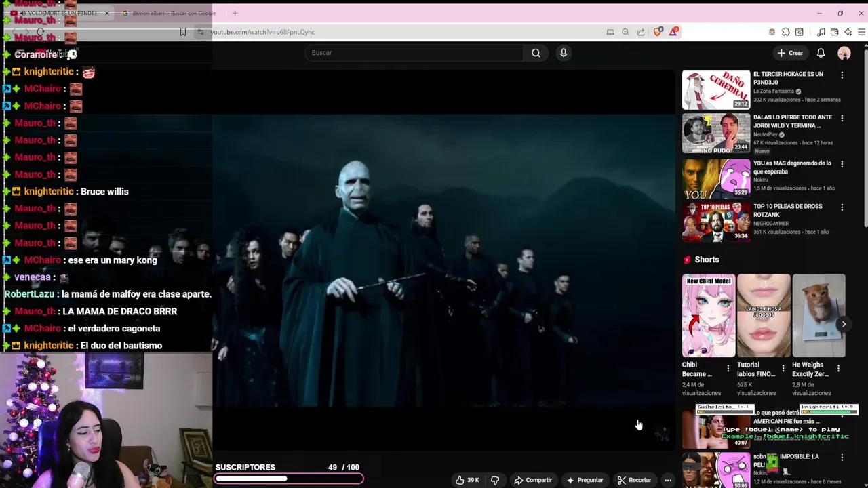Open more actions ellipsis below the video

point(668,480)
